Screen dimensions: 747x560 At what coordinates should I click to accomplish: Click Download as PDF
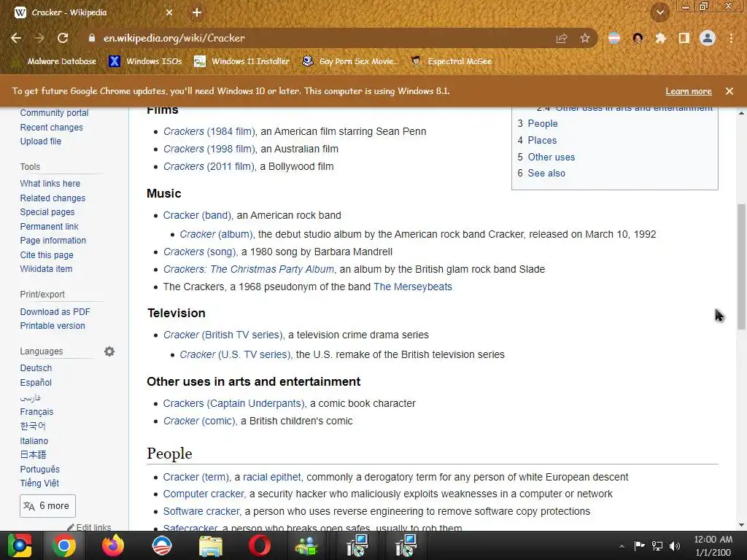(55, 312)
